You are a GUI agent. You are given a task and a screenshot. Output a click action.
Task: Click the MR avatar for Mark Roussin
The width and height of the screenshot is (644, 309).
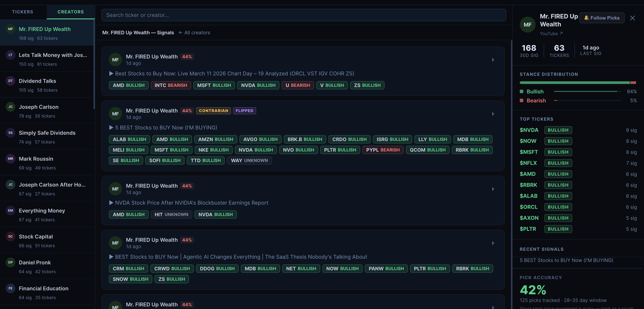click(11, 158)
